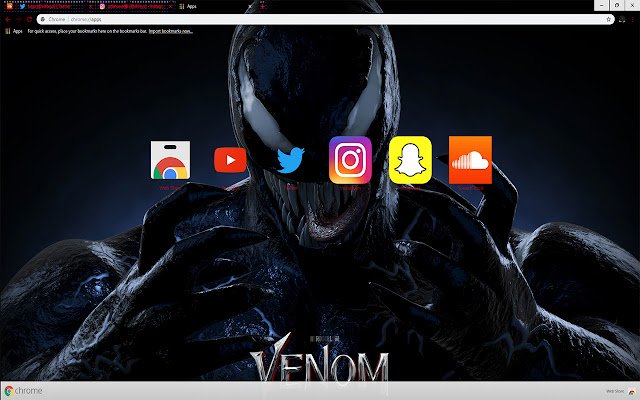Switch to the pinned SoundCloud tab
The height and width of the screenshot is (400, 640).
9,6
